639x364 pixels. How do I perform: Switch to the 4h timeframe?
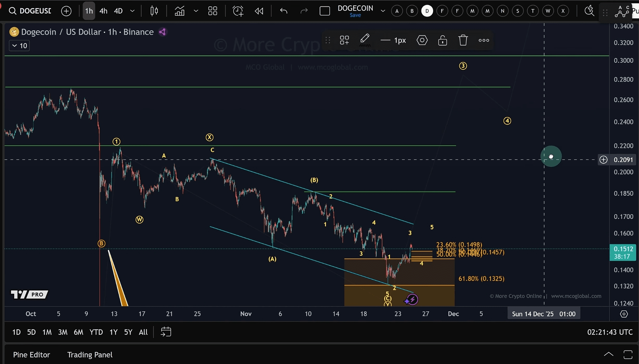pyautogui.click(x=103, y=11)
